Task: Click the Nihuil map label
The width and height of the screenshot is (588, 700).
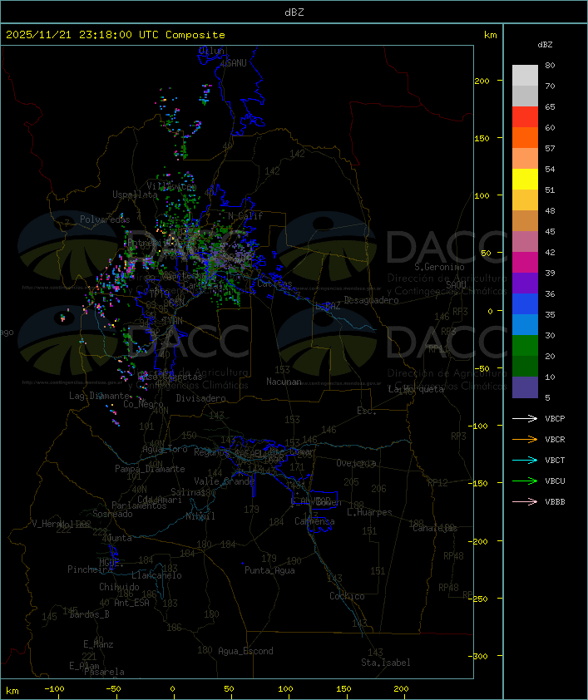Action: tap(200, 516)
